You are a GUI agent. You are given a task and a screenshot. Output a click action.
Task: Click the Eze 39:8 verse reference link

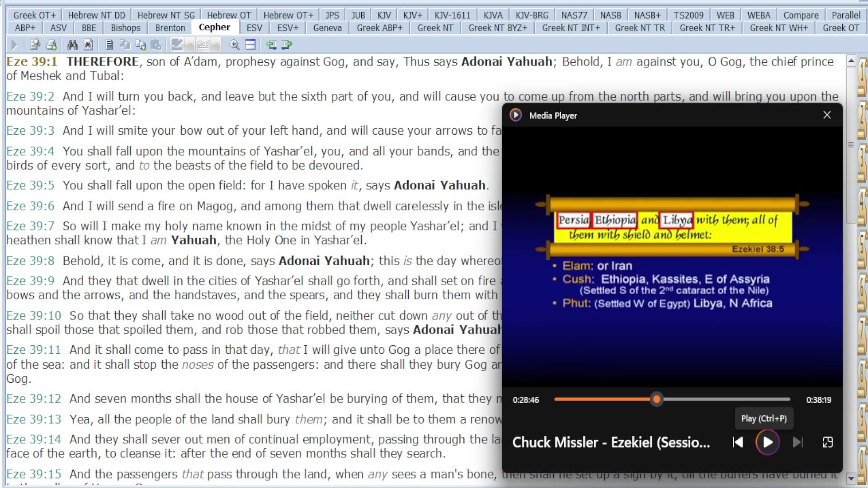click(x=30, y=261)
